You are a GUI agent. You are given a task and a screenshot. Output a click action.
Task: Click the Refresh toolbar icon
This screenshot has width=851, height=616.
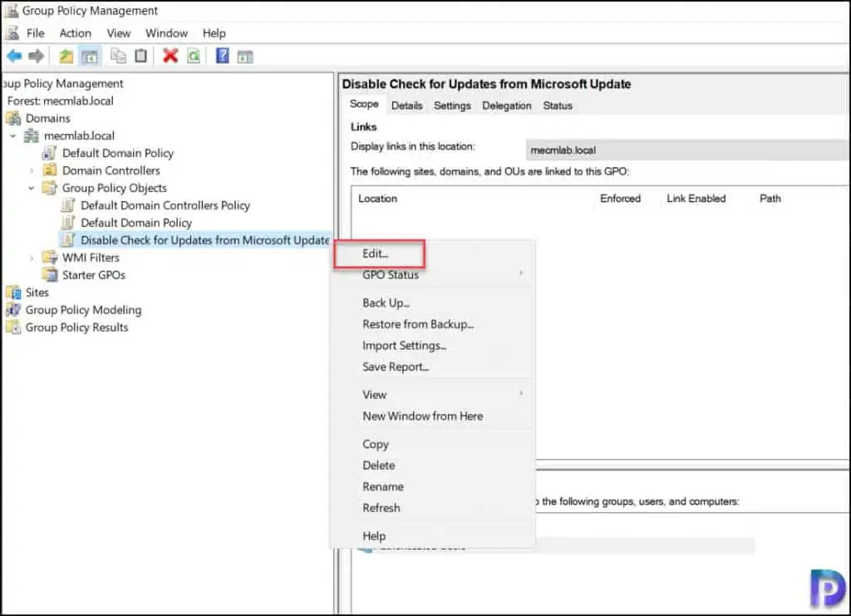194,56
